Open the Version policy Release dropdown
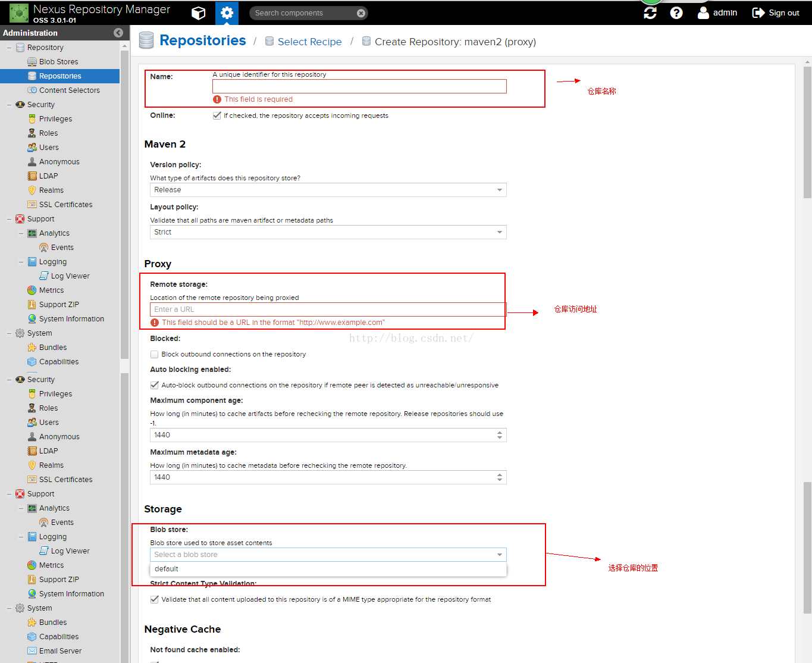This screenshot has height=663, width=812. pos(328,190)
